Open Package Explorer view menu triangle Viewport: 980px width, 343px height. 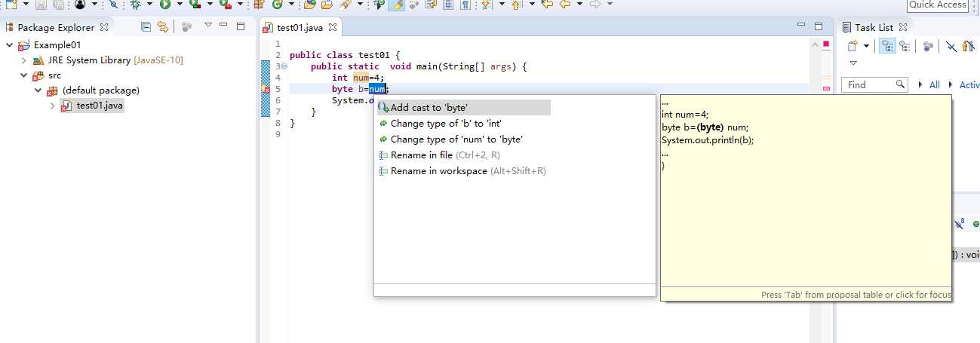tap(208, 26)
